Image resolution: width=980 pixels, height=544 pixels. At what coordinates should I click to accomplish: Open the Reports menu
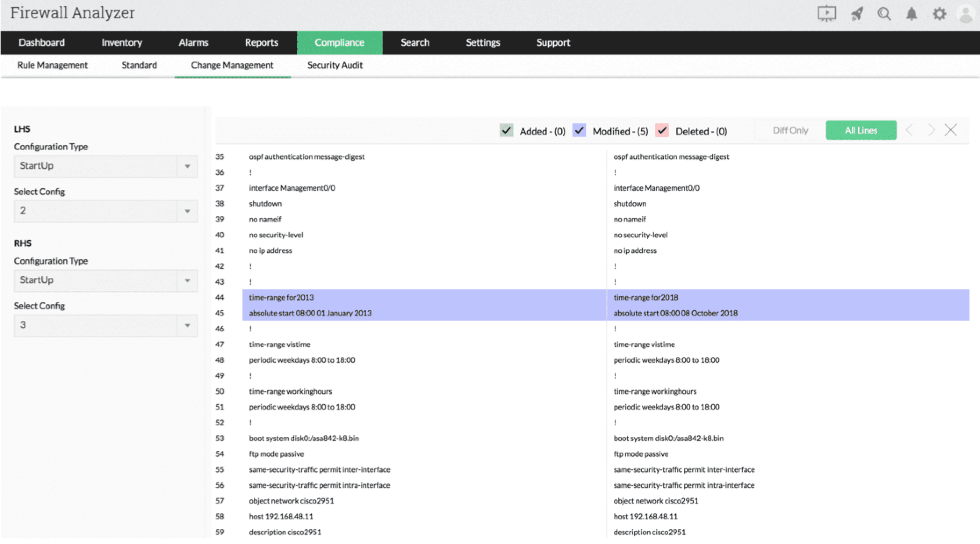261,43
